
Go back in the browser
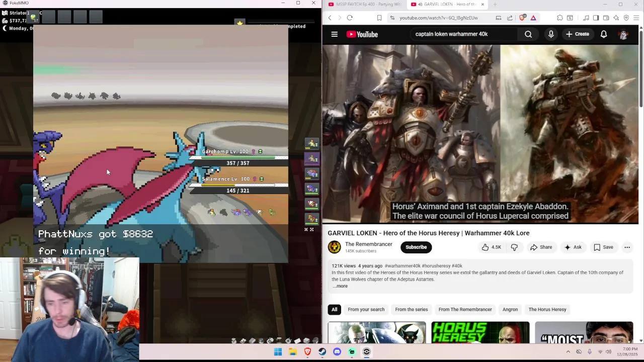coord(330,18)
